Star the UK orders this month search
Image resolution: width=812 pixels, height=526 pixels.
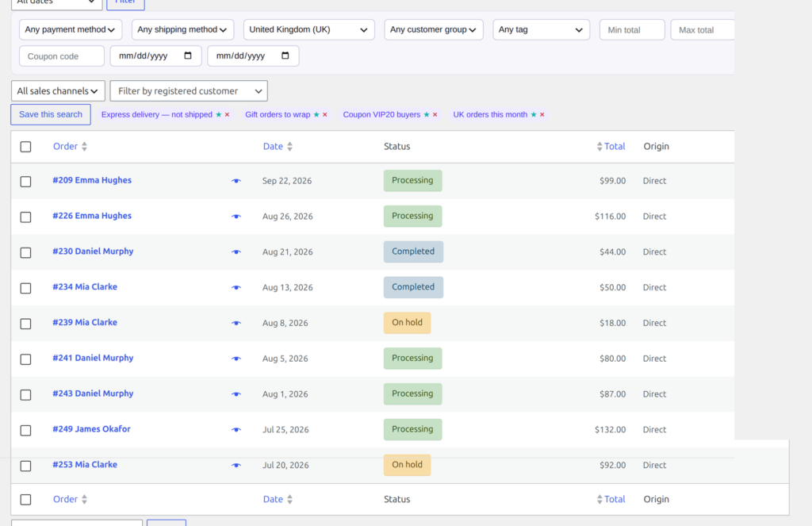pos(534,114)
